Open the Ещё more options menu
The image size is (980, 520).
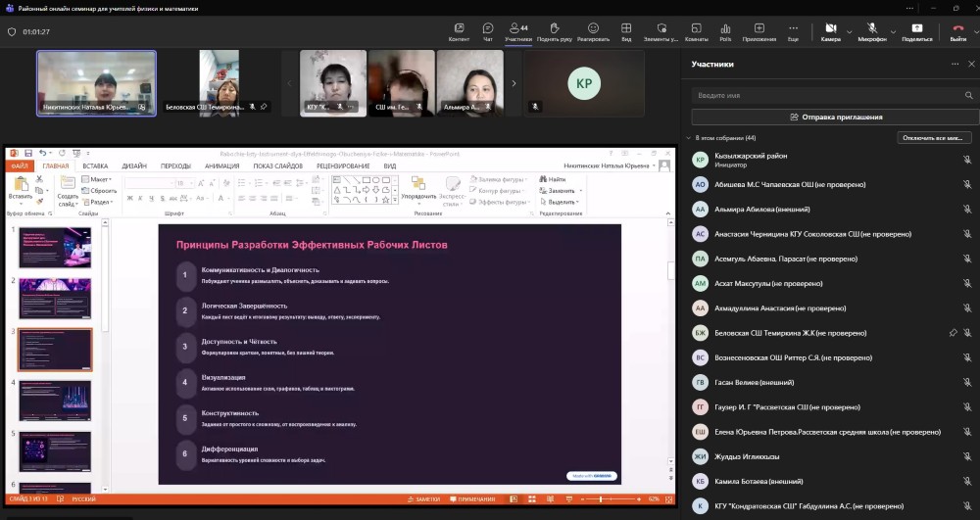793,30
